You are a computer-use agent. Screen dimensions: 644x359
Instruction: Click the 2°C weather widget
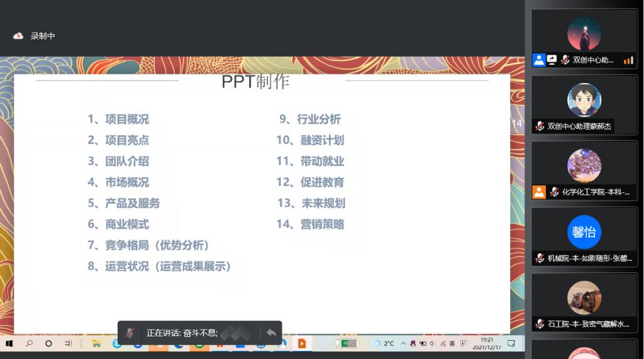pos(383,344)
